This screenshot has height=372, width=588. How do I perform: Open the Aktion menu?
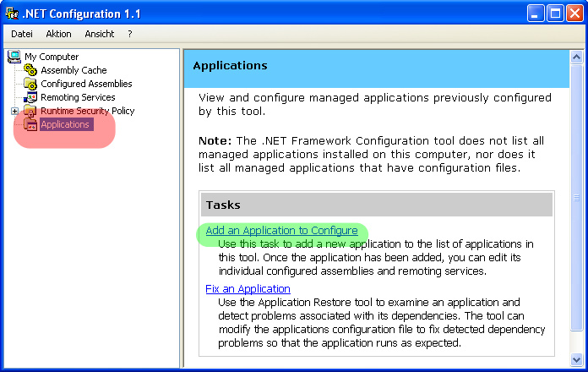pyautogui.click(x=58, y=34)
